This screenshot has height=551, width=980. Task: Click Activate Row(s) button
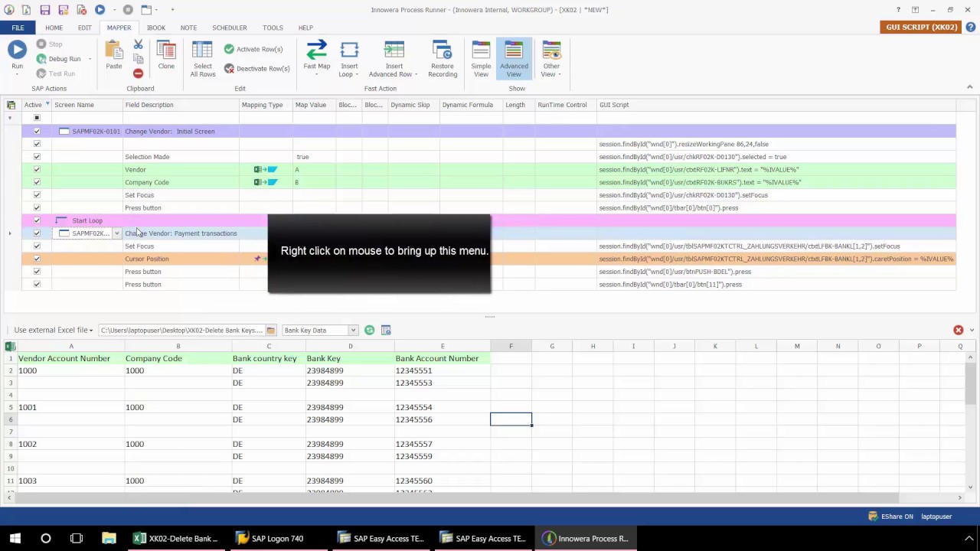253,49
